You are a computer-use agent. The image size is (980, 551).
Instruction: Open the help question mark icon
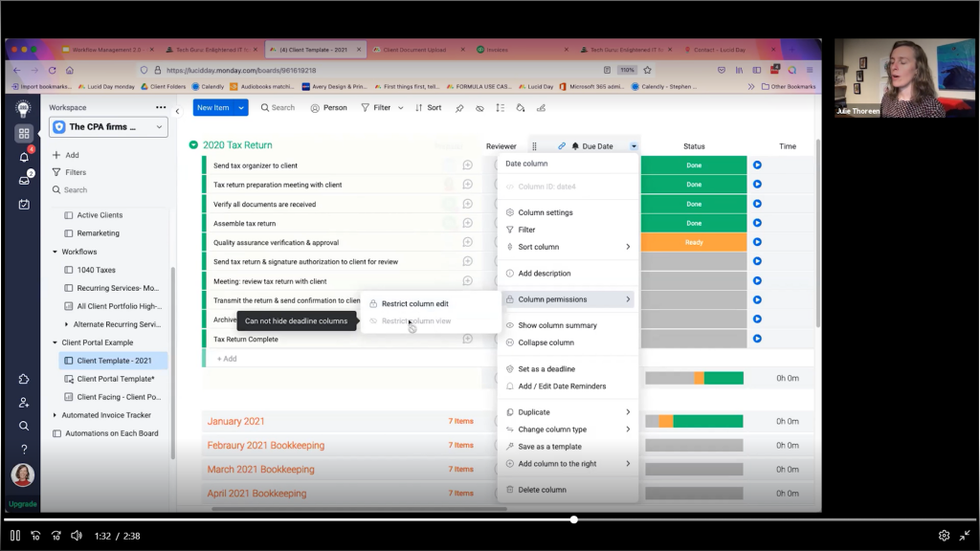(x=24, y=450)
